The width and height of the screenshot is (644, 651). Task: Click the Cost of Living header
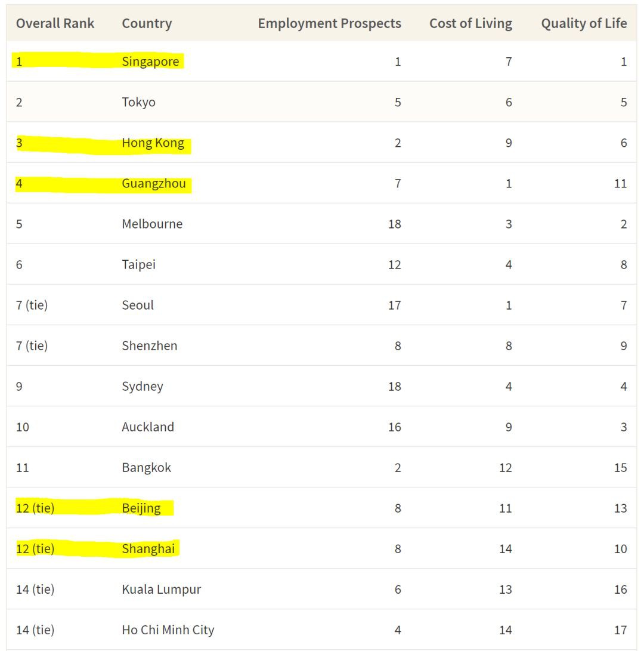point(470,23)
